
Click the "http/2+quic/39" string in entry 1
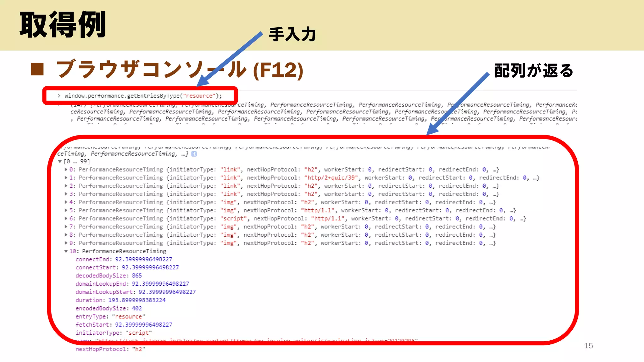331,178
